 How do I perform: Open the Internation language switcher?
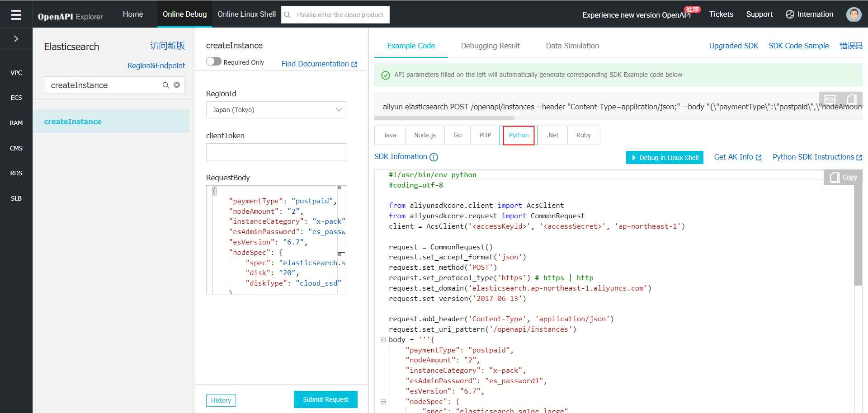[x=810, y=14]
